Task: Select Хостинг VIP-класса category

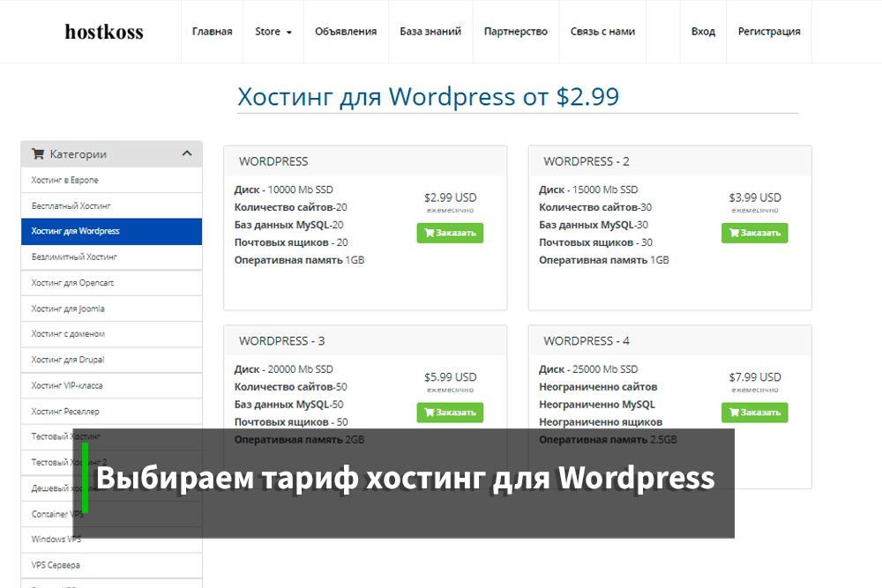Action: click(x=111, y=385)
